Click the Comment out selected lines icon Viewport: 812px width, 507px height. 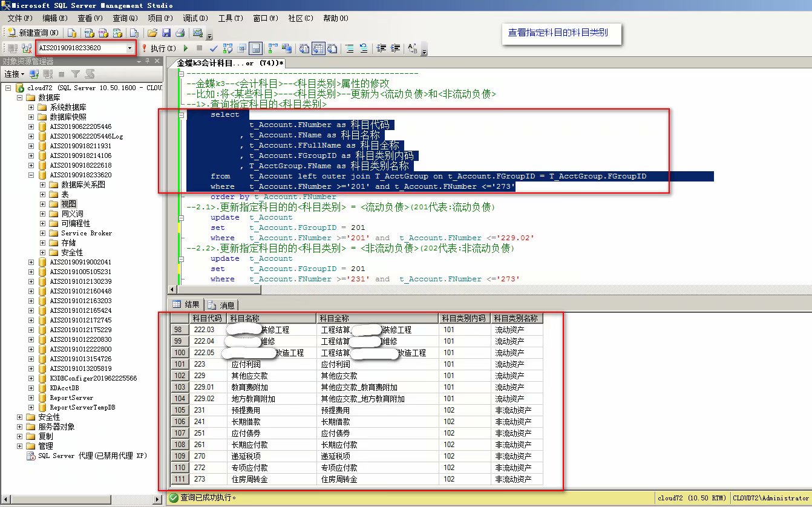click(x=350, y=48)
